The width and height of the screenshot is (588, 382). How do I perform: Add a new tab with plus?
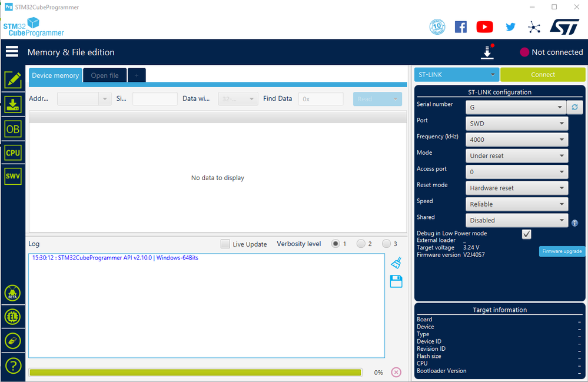pyautogui.click(x=137, y=75)
